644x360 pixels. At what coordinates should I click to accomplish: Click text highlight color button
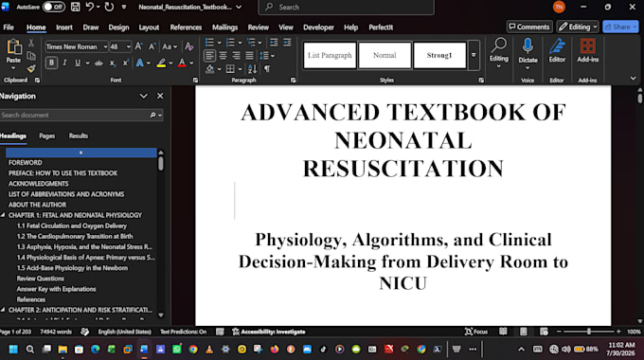point(161,63)
